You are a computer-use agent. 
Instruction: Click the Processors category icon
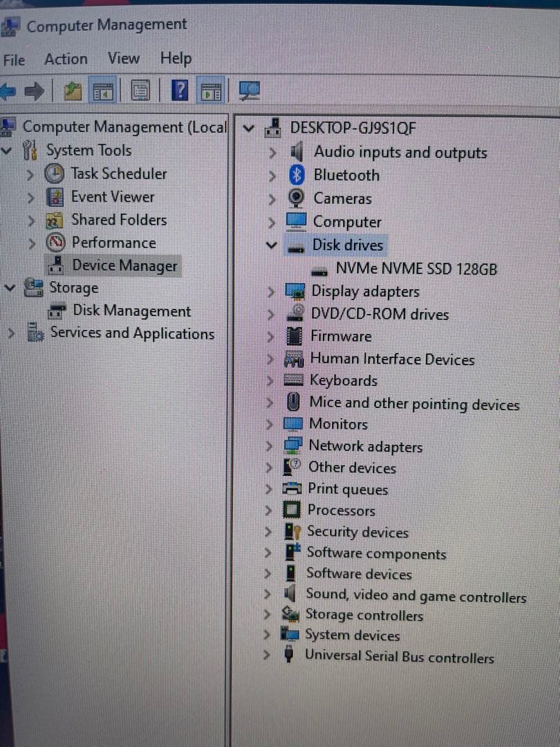pyautogui.click(x=293, y=511)
